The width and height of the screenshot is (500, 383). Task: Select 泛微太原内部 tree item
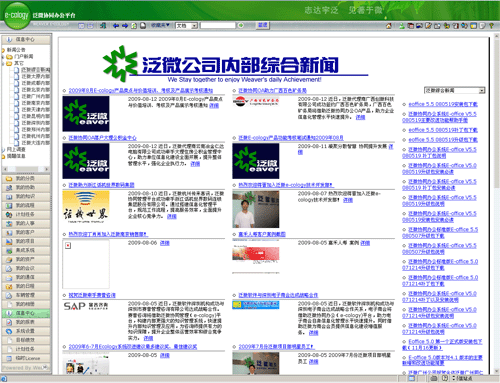coord(36,76)
